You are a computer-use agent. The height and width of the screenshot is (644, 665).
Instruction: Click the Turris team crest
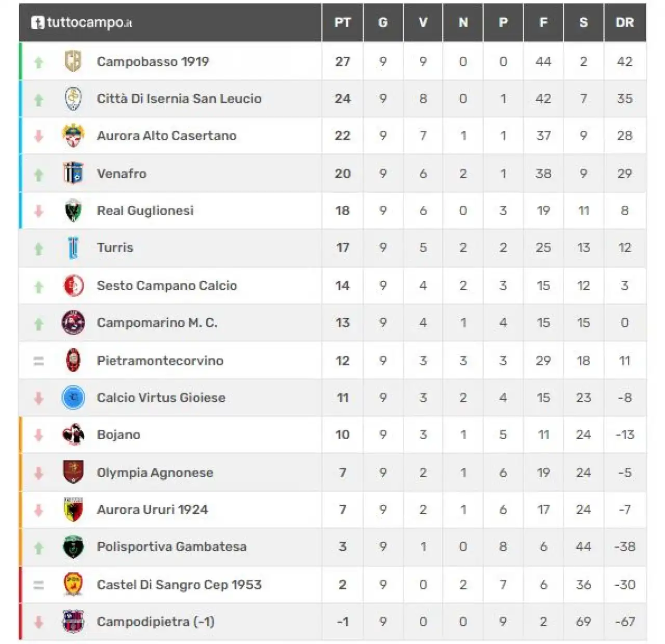(73, 247)
